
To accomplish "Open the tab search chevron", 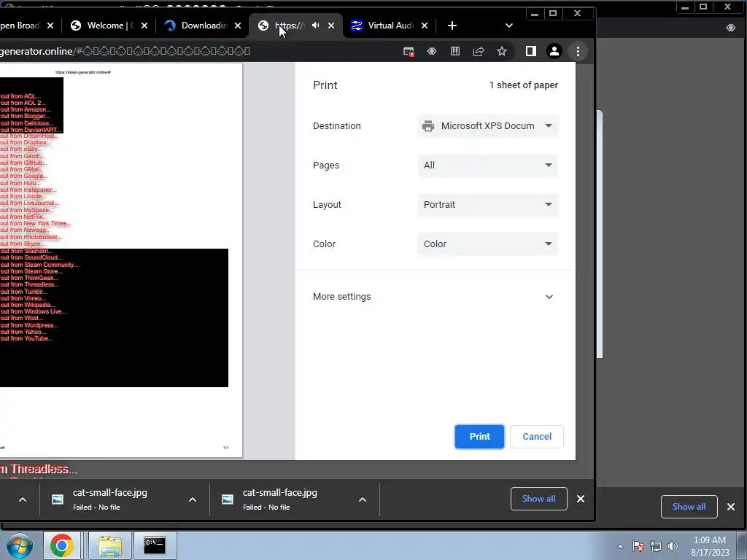I will pyautogui.click(x=508, y=26).
